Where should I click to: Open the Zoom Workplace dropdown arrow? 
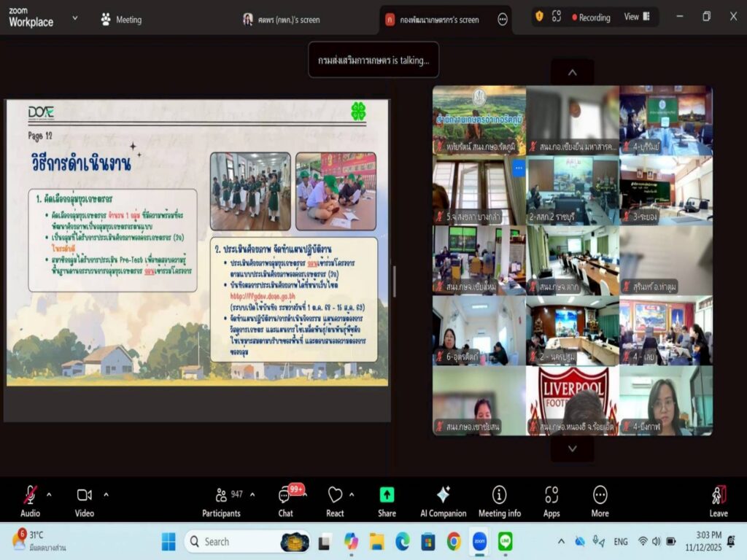pyautogui.click(x=74, y=17)
